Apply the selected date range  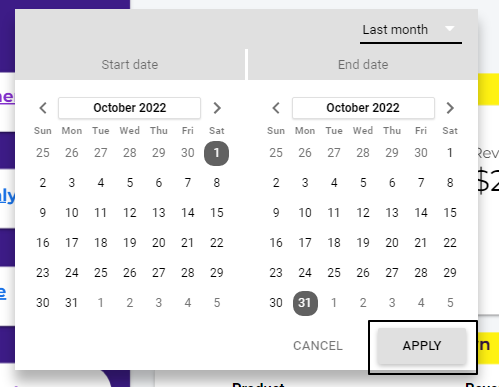coord(422,346)
